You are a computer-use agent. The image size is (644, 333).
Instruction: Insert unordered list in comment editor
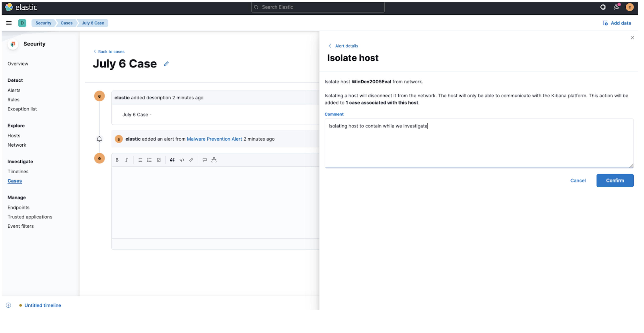(140, 160)
